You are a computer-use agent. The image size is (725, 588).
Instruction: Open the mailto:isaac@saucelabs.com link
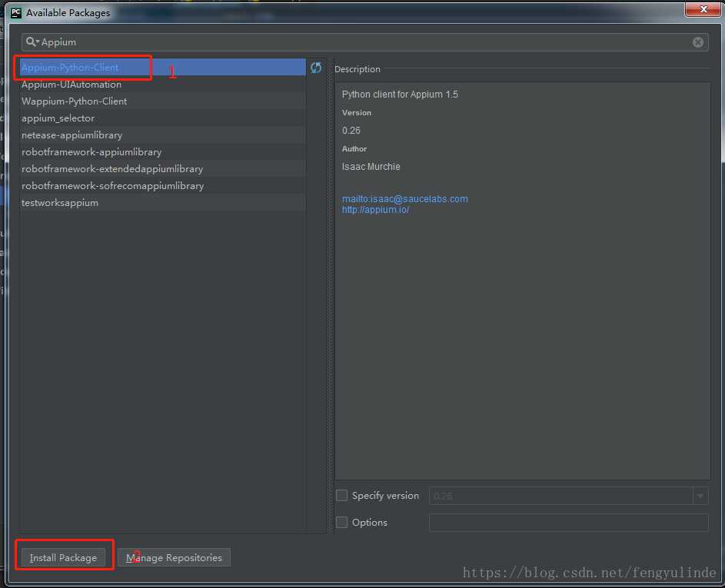point(404,199)
